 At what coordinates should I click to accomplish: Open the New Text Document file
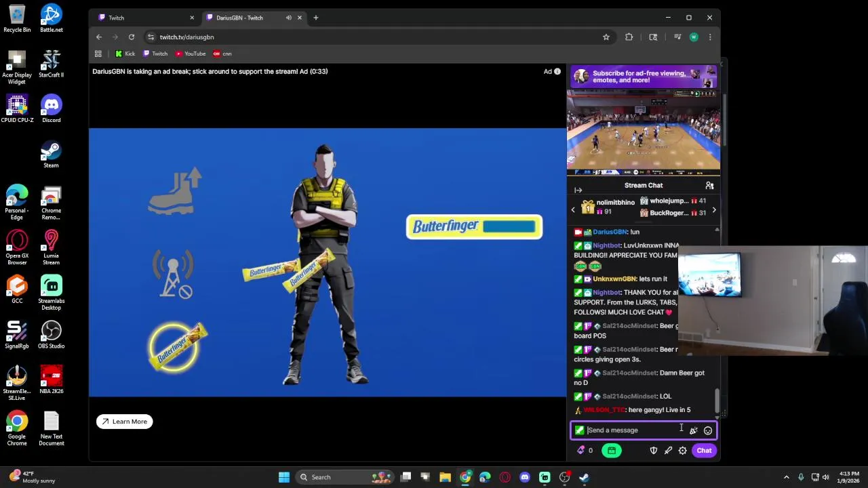coord(51,429)
